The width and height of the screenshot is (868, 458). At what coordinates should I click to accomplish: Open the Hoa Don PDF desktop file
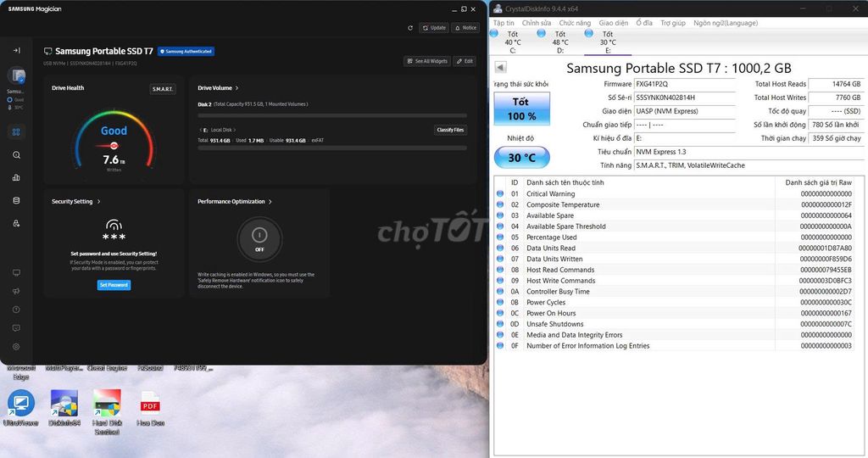[x=150, y=408]
